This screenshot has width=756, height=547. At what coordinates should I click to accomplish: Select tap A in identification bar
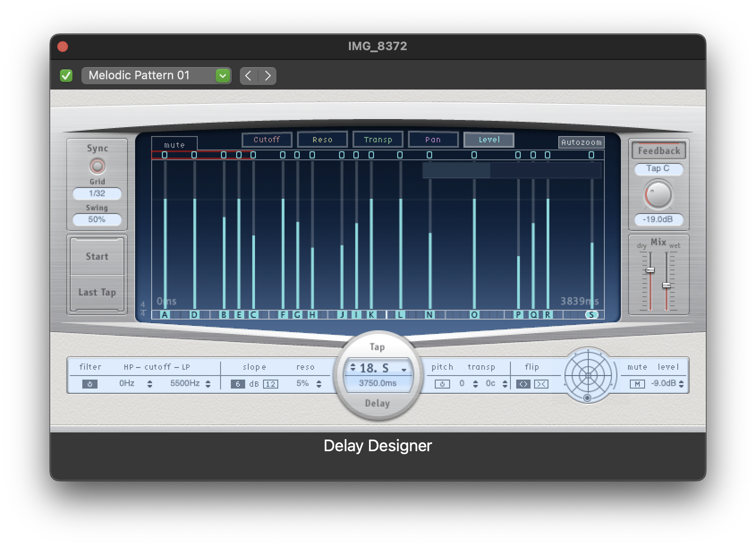[165, 315]
